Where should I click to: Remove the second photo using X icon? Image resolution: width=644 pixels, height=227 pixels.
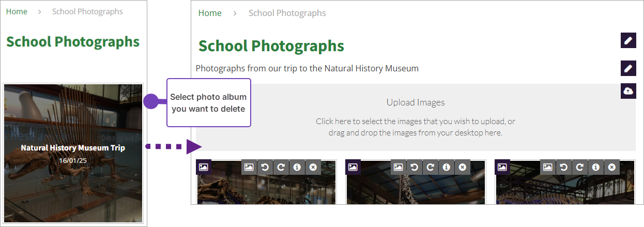point(462,167)
